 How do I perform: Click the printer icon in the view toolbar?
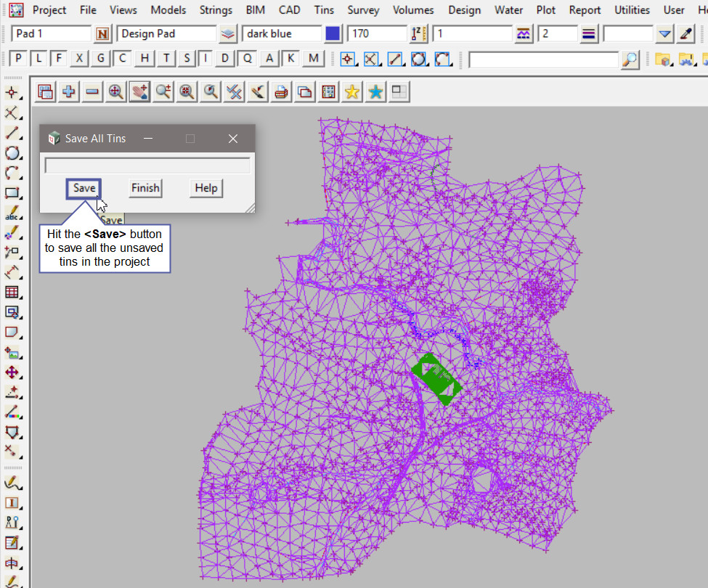click(x=281, y=91)
